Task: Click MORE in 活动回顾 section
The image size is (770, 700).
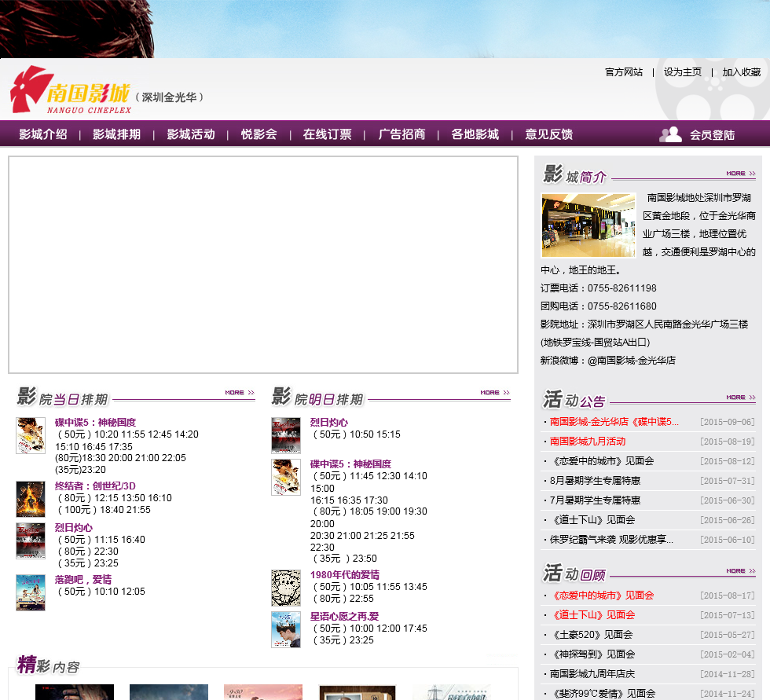Action: coord(740,571)
